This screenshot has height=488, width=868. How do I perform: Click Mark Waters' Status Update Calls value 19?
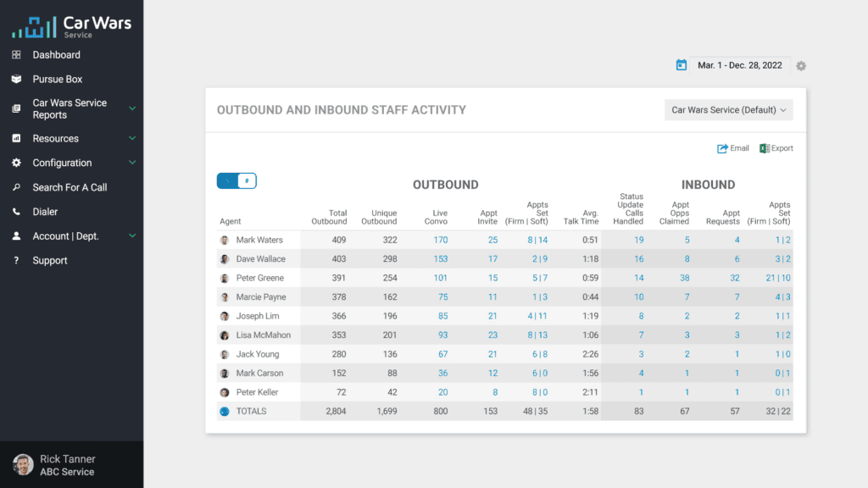coord(639,240)
